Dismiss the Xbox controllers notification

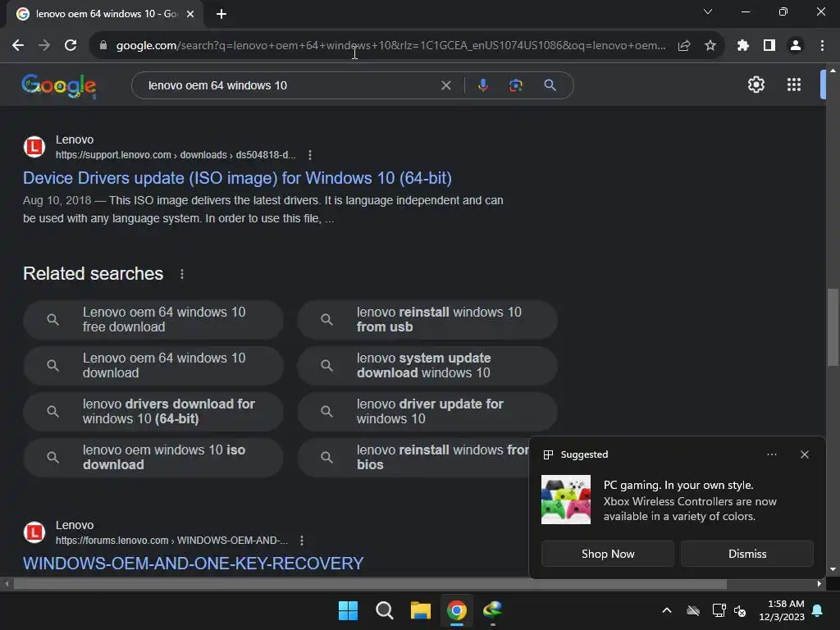click(746, 554)
